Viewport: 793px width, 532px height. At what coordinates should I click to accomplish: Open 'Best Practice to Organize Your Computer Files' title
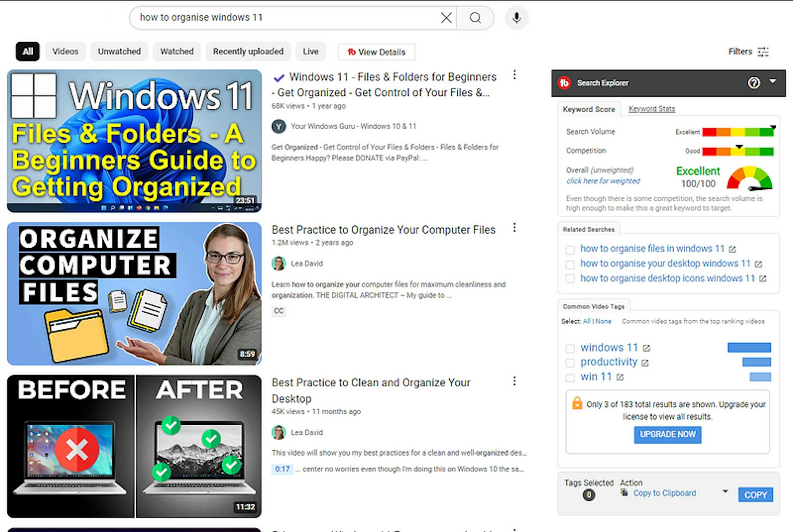[383, 230]
